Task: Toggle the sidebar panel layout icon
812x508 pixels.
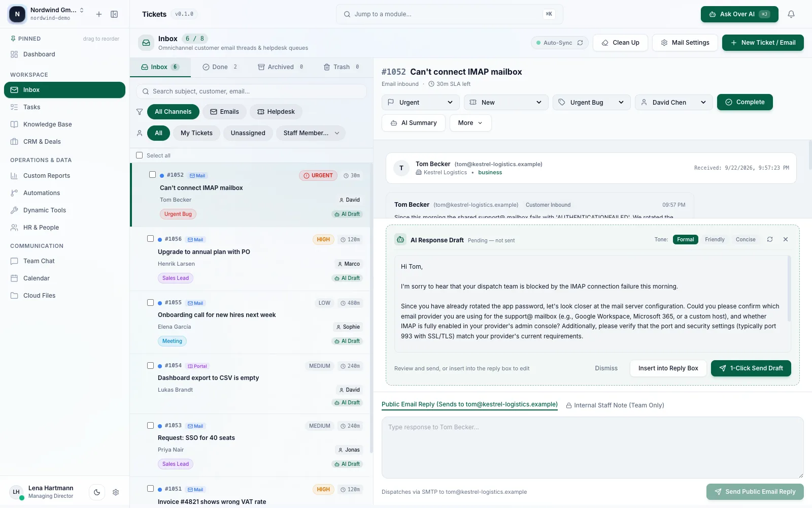Action: 114,14
